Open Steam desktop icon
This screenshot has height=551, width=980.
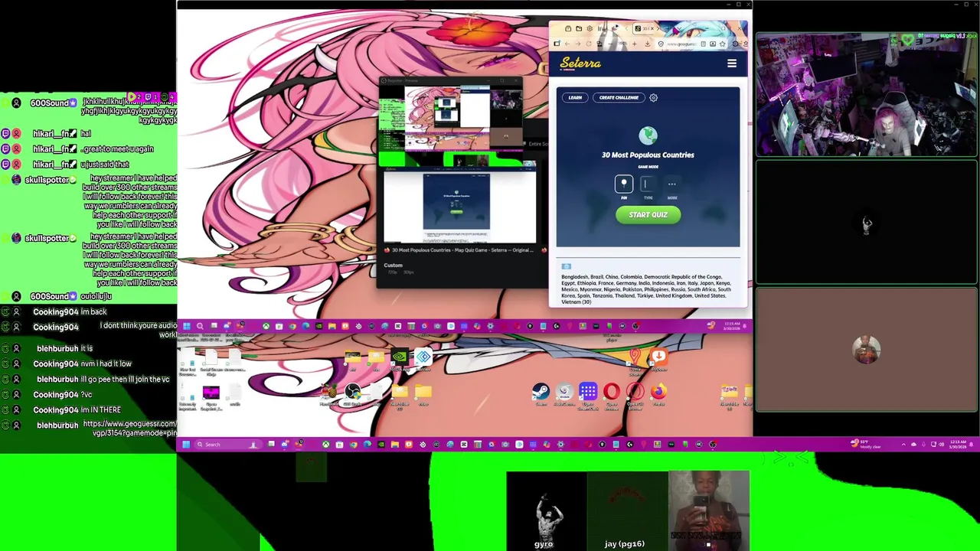pyautogui.click(x=541, y=393)
